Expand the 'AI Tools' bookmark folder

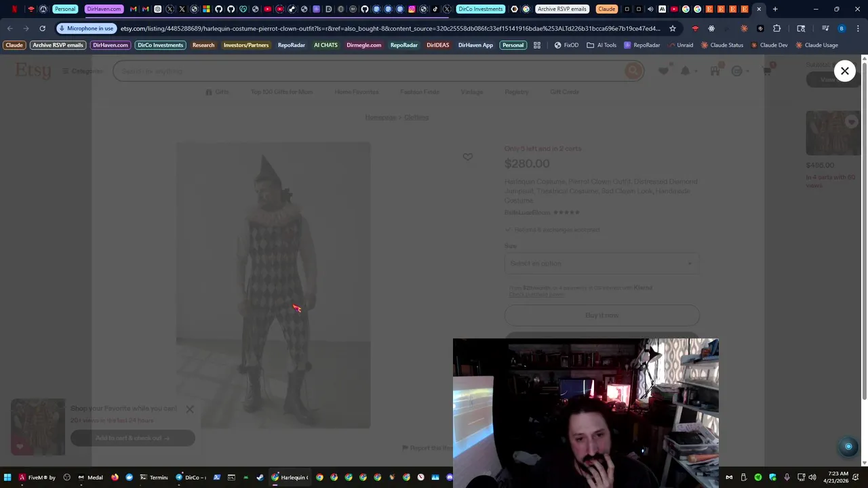click(x=601, y=45)
